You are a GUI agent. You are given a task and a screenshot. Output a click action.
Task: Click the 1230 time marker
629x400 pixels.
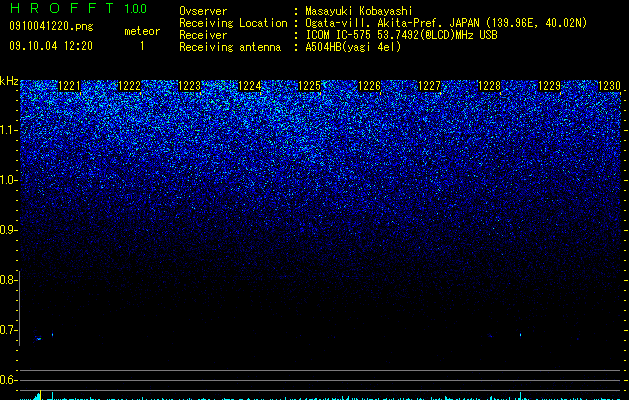609,86
